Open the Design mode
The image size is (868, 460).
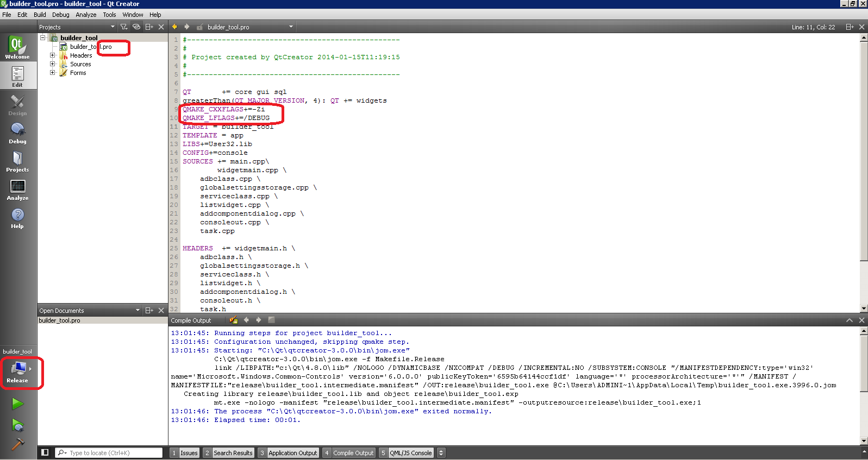[18, 104]
